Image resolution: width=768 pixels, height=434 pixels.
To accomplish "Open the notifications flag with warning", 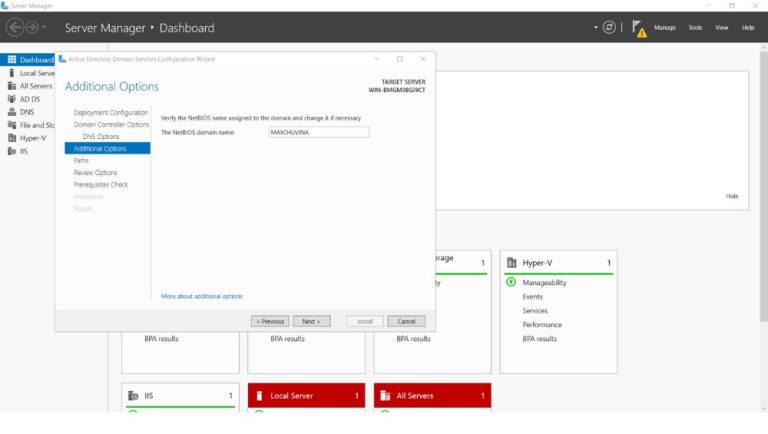I will point(639,28).
